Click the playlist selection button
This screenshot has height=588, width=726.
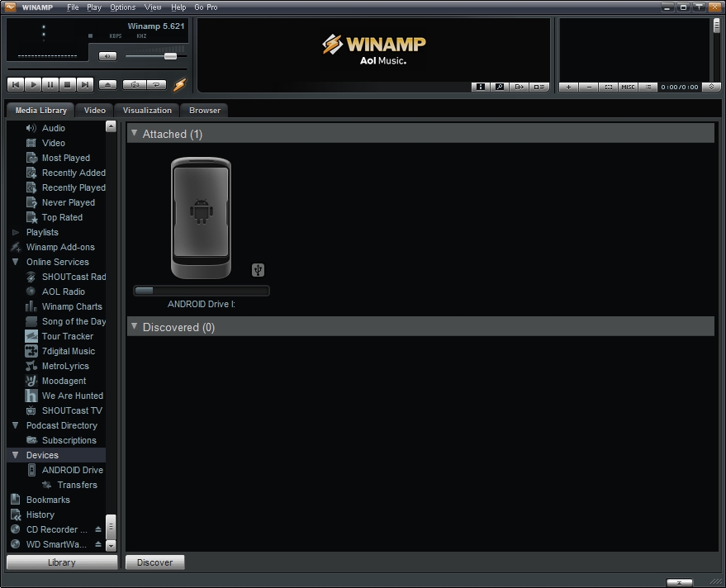pyautogui.click(x=609, y=87)
